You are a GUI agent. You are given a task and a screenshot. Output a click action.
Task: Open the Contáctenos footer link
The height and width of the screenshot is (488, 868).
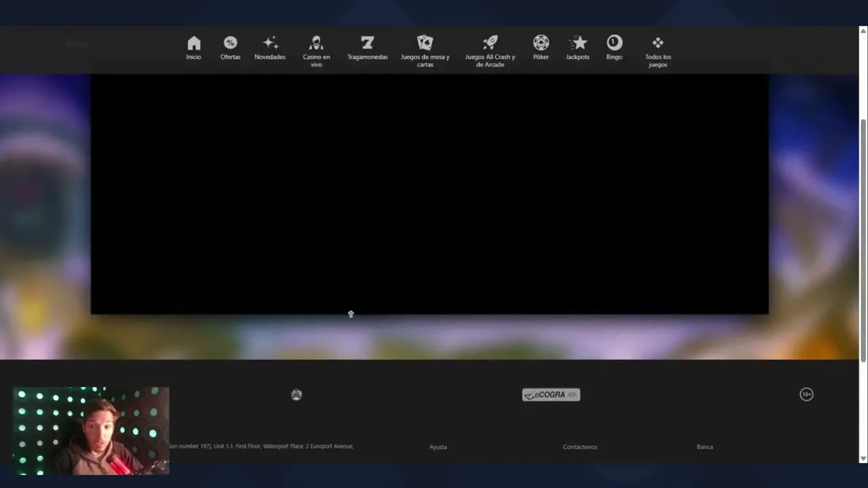coord(580,447)
